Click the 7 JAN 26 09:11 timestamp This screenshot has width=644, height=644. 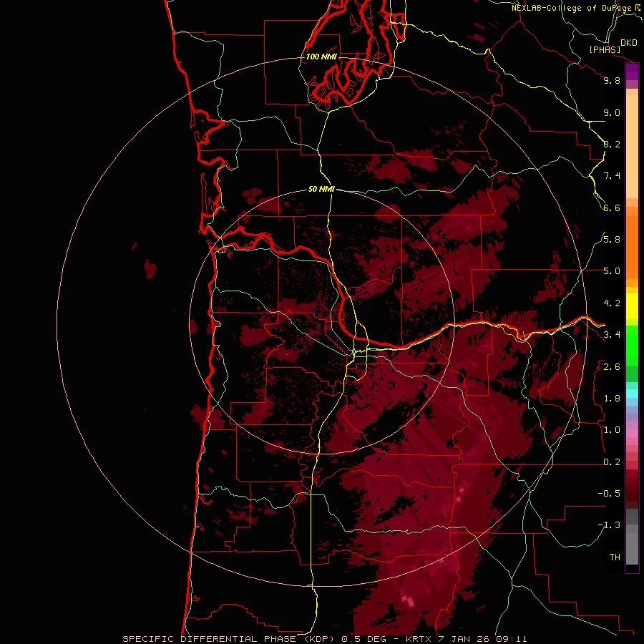(483, 639)
